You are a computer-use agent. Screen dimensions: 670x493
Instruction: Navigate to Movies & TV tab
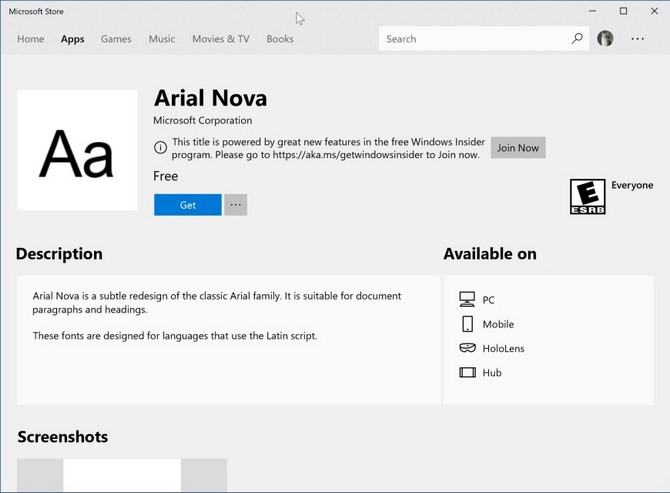click(x=220, y=39)
